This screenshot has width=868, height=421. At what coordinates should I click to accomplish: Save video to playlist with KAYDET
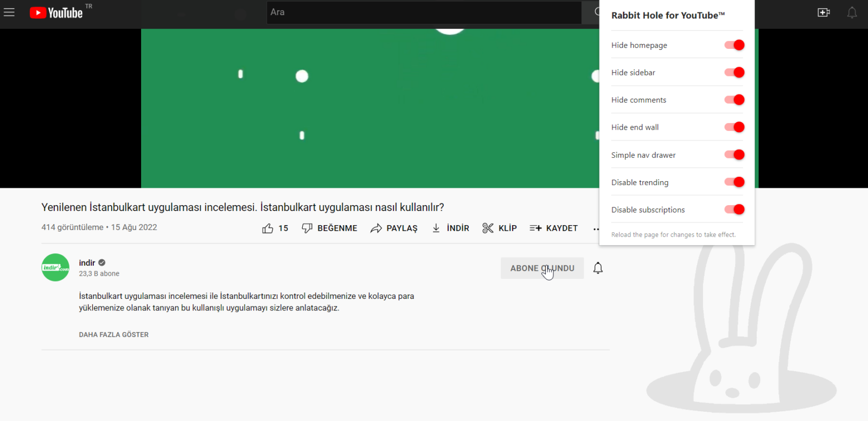pyautogui.click(x=553, y=228)
